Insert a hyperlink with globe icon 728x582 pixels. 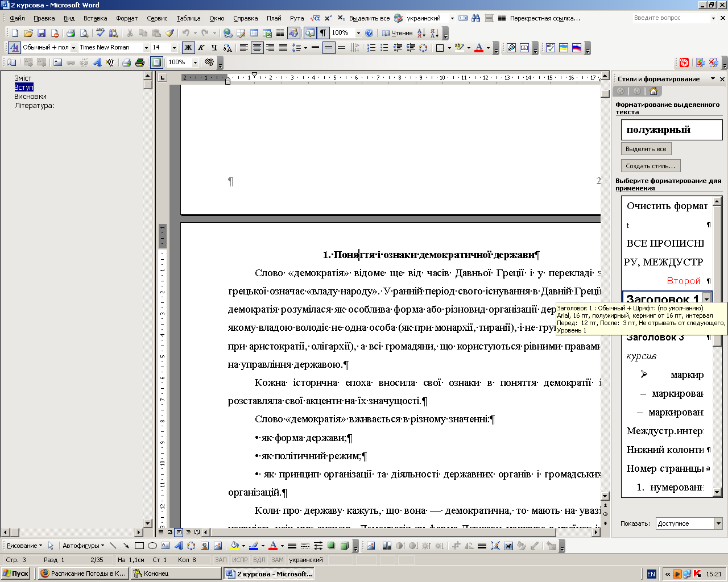point(228,33)
